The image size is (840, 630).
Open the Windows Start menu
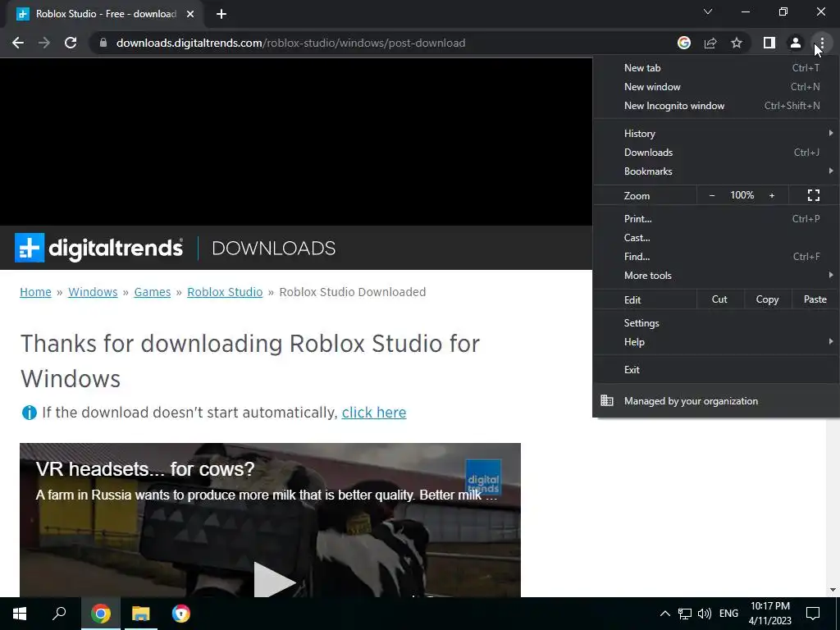(x=20, y=614)
